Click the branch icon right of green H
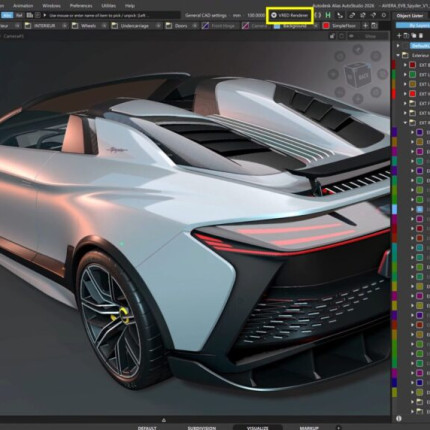 [340, 15]
